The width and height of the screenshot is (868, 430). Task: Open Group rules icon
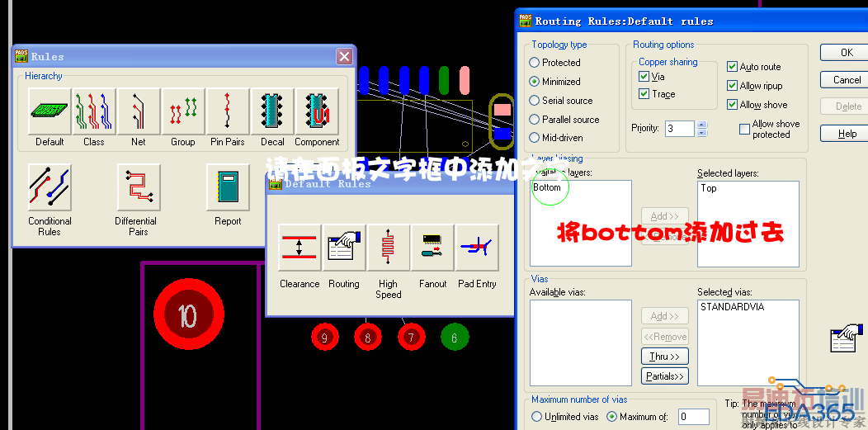[x=183, y=111]
